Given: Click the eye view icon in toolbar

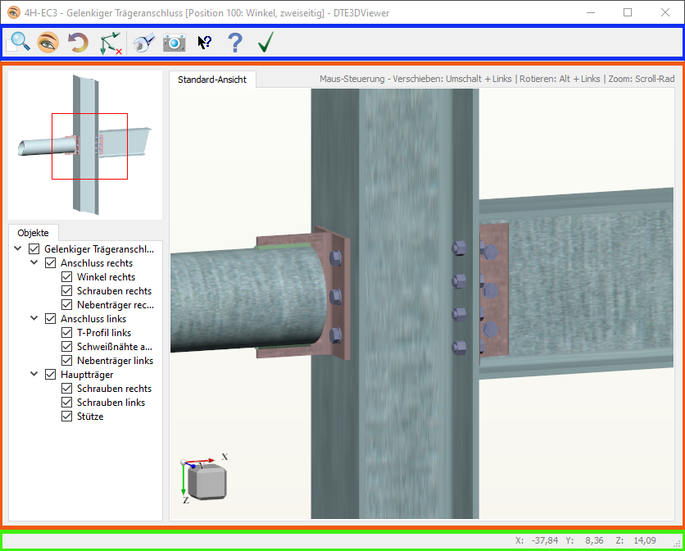Looking at the screenshot, I should (x=47, y=42).
